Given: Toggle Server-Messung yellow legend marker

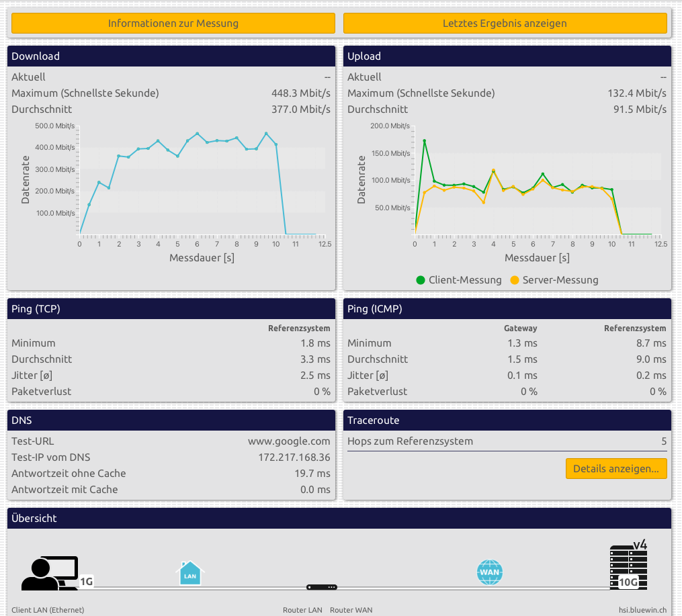Looking at the screenshot, I should click(515, 280).
